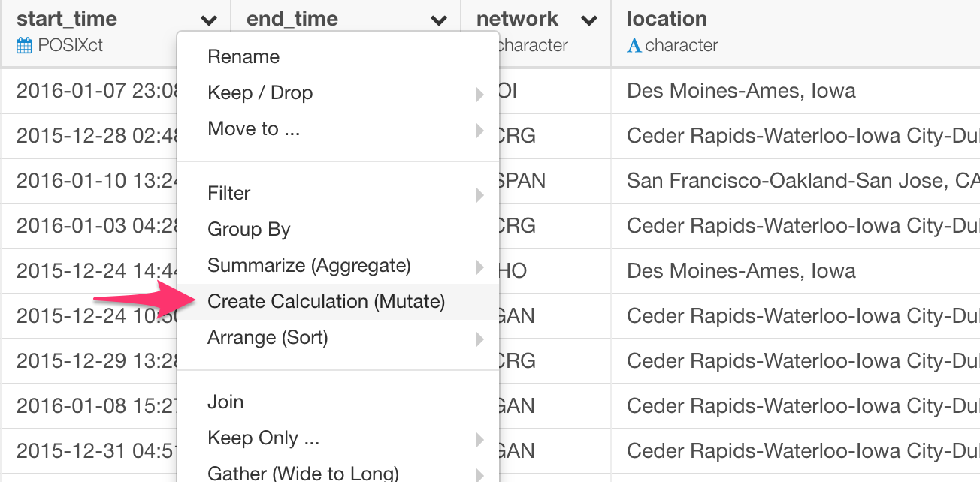Viewport: 980px width, 482px height.
Task: Click the calendar icon under start_time
Action: tap(25, 46)
